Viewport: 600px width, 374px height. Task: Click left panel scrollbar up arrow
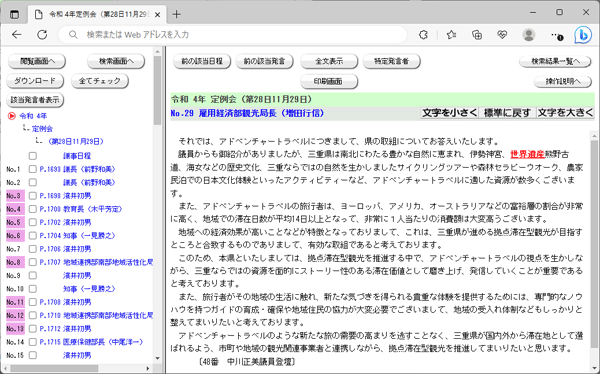[x=158, y=52]
